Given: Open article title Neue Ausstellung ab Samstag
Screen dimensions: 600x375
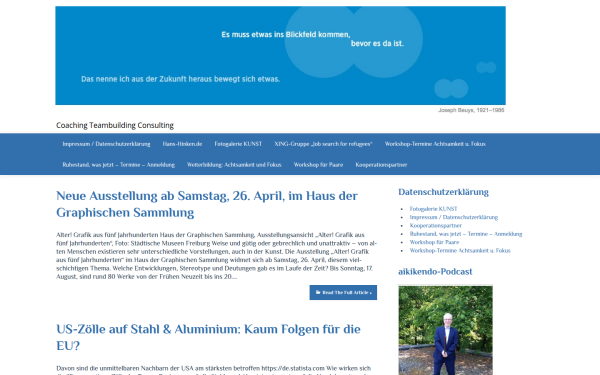Looking at the screenshot, I should 207,204.
